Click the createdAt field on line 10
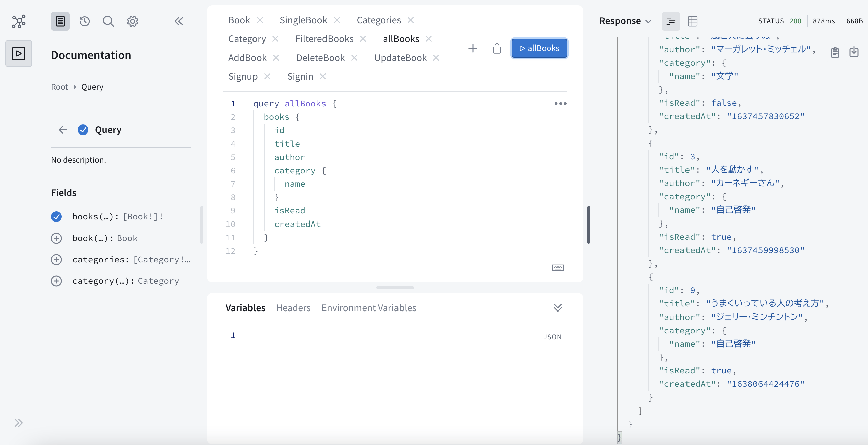 click(297, 224)
